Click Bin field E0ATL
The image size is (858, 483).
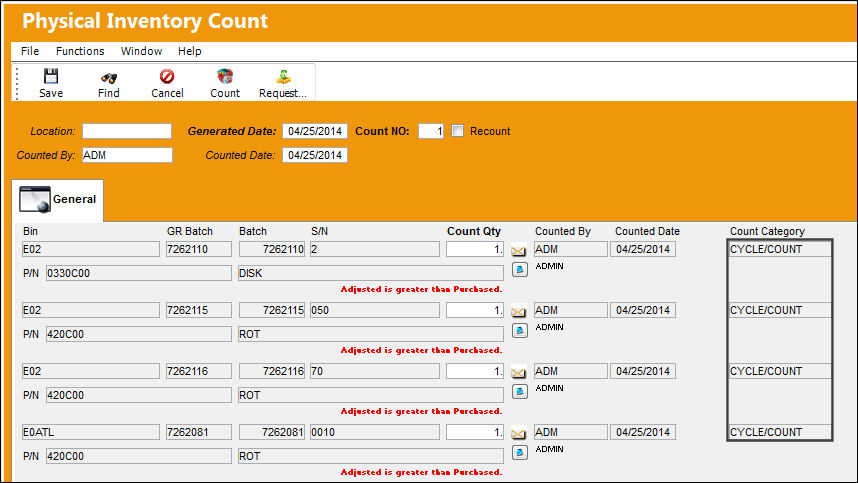point(91,432)
